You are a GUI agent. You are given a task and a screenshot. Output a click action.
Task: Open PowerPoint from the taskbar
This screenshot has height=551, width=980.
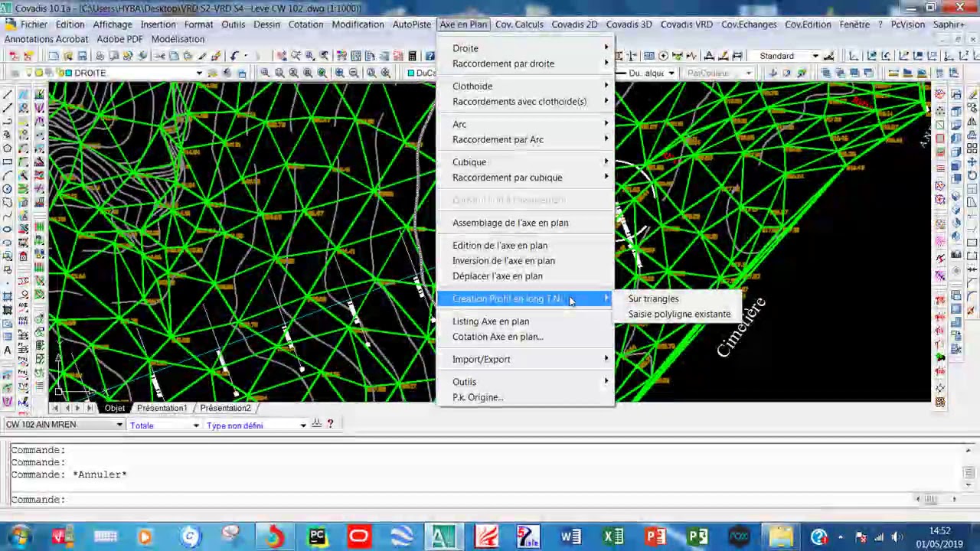pyautogui.click(x=655, y=536)
